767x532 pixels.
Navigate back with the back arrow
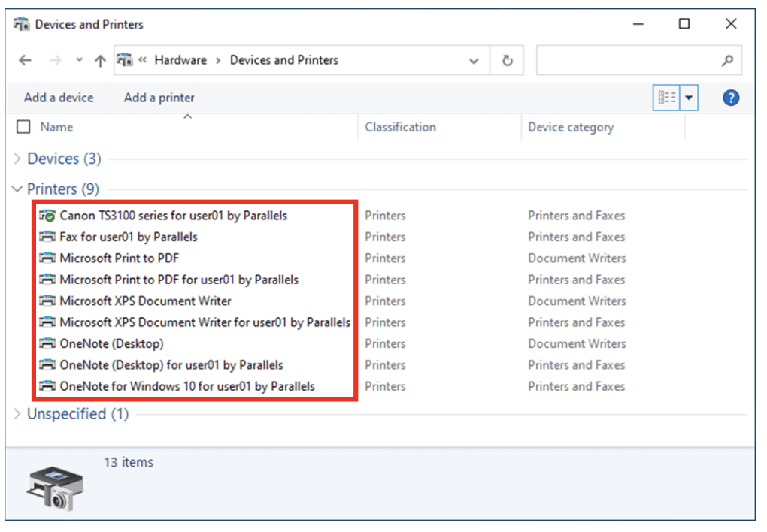(25, 61)
